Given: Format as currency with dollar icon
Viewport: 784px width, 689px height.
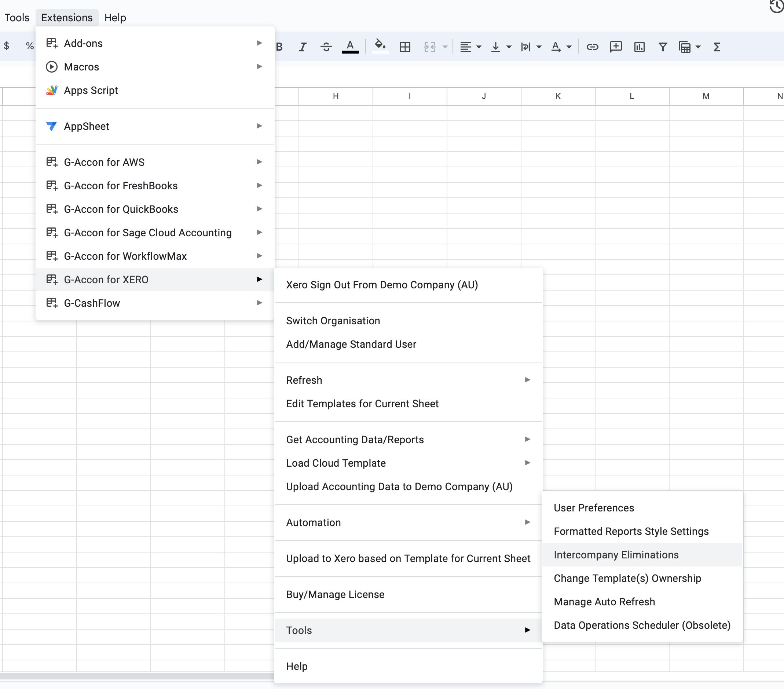Looking at the screenshot, I should [7, 46].
